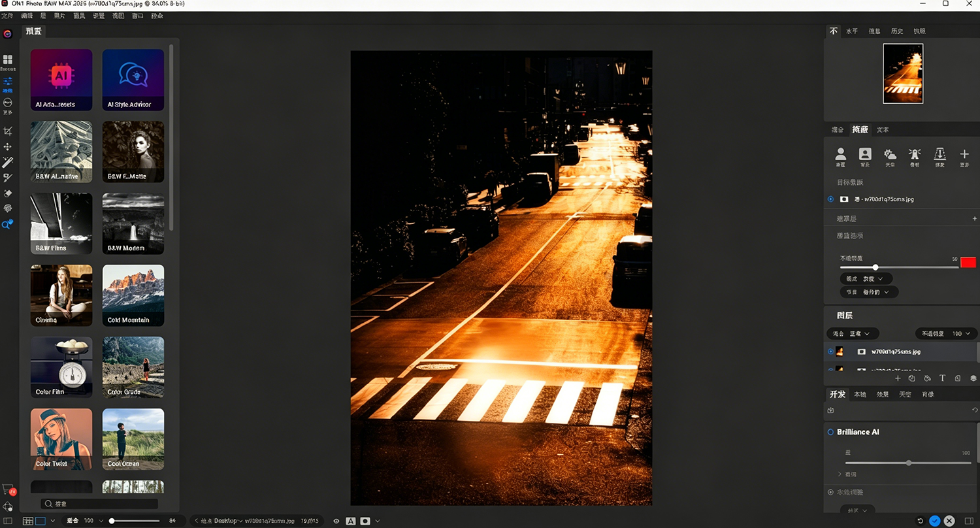This screenshot has width=980, height=528.
Task: Open the AI Style Advisor preset card
Action: click(133, 80)
